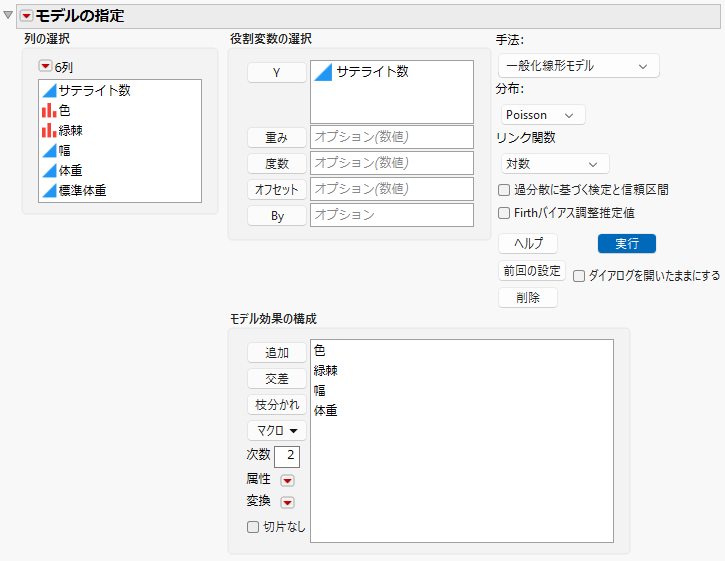Select the 幅 effect in model effects

click(319, 390)
